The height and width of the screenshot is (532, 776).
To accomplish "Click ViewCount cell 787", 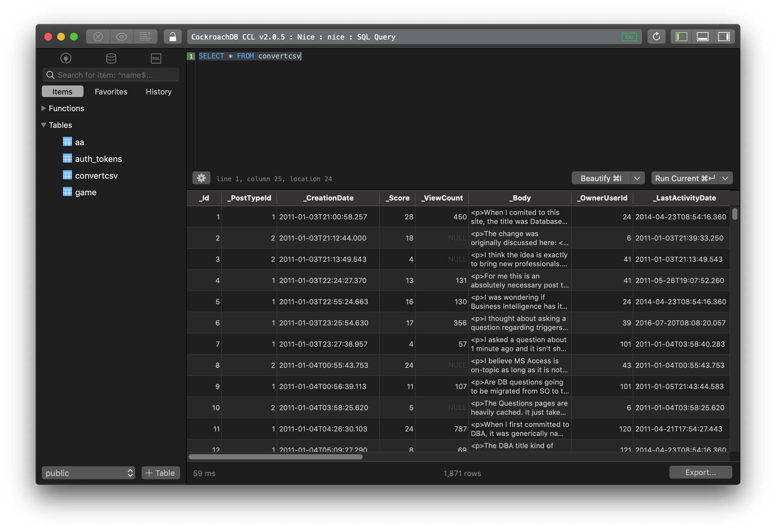I will 442,429.
